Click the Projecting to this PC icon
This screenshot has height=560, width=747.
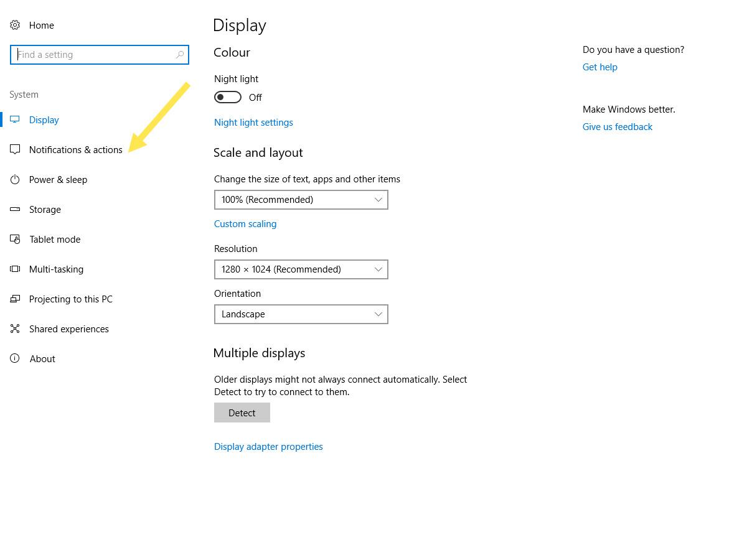coord(15,299)
